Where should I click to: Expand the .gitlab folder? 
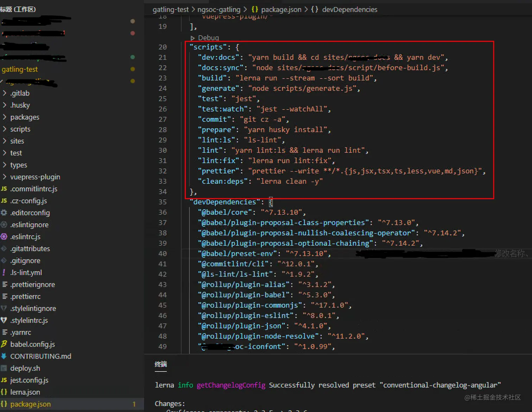pos(5,93)
